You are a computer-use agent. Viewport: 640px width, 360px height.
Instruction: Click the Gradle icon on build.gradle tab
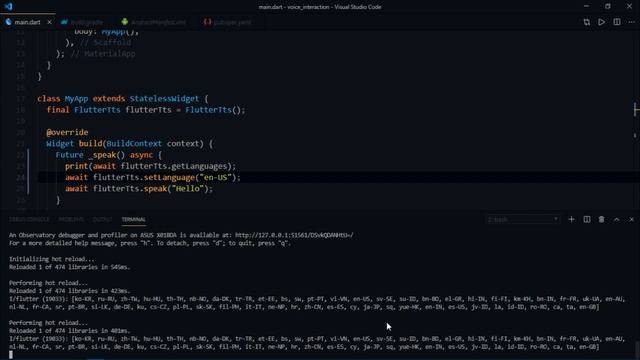[64, 22]
